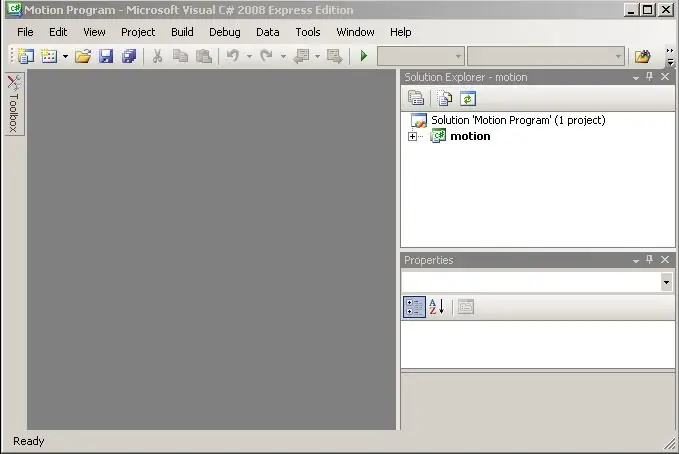Close the Solution Explorer panel

(x=665, y=77)
